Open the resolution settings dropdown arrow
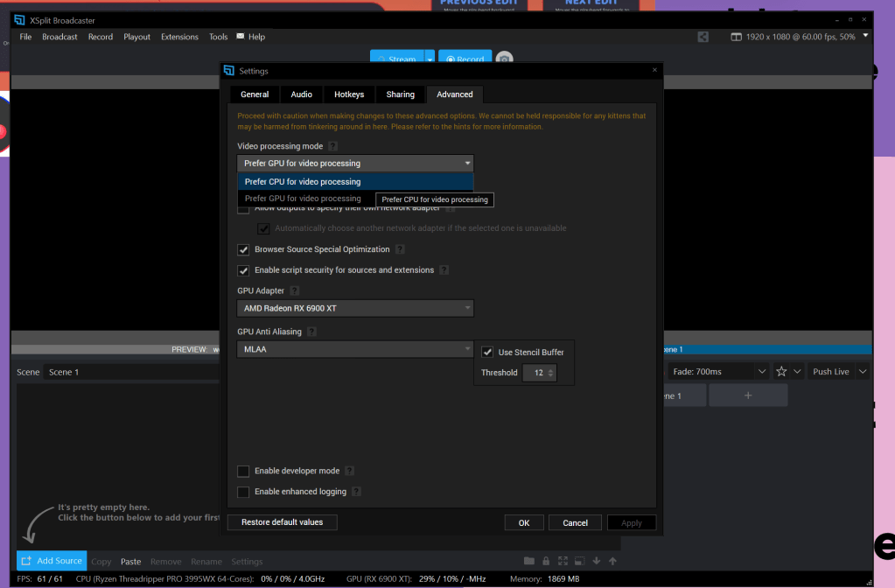This screenshot has width=895, height=588. tap(865, 35)
